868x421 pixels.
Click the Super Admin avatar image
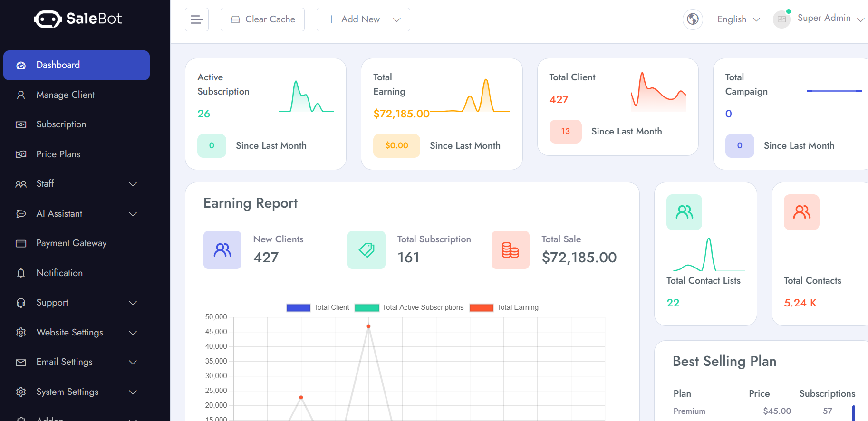click(781, 19)
